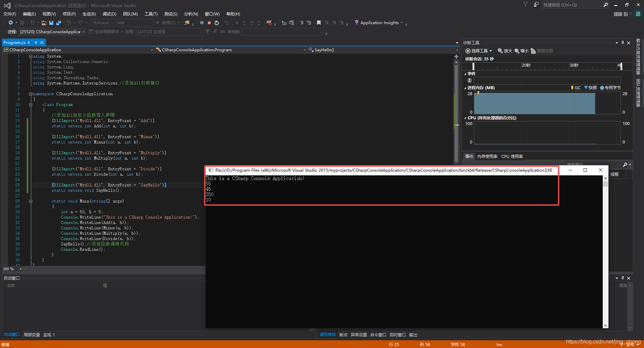Click the gear icon for 选择工具

[x=468, y=51]
